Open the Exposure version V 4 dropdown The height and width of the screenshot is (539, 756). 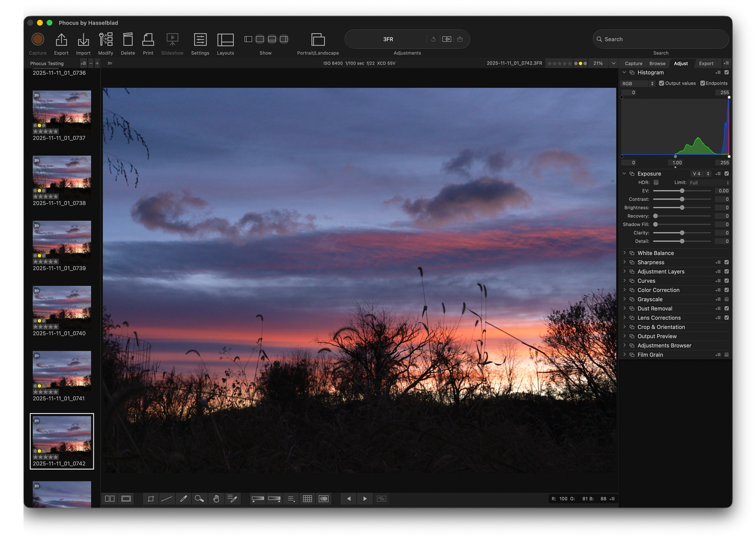(701, 174)
